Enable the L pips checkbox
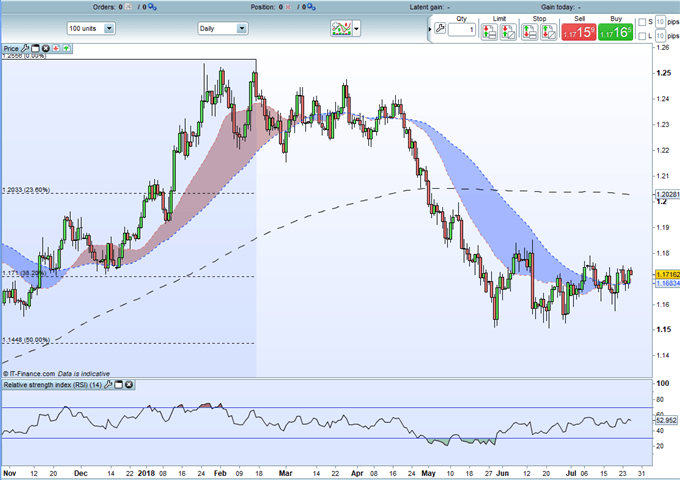680x480 pixels. coord(642,36)
